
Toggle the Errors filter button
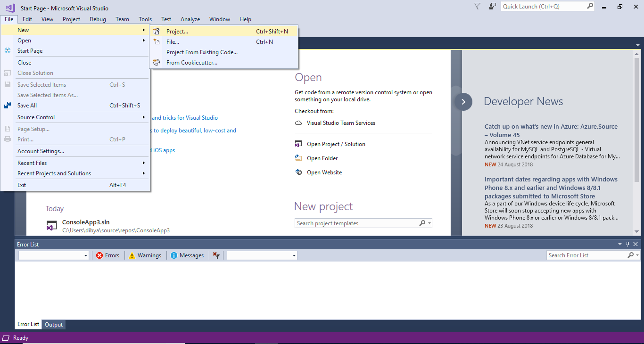pyautogui.click(x=107, y=255)
